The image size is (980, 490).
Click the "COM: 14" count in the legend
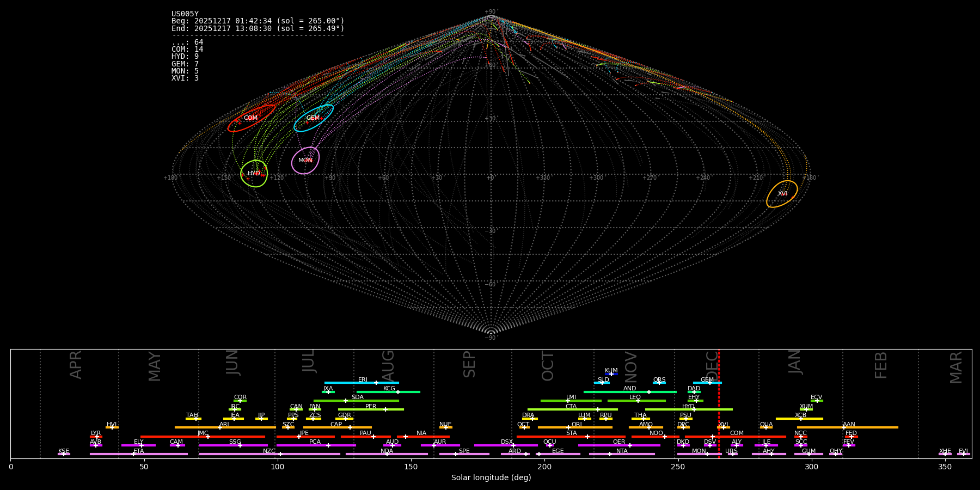pos(187,50)
